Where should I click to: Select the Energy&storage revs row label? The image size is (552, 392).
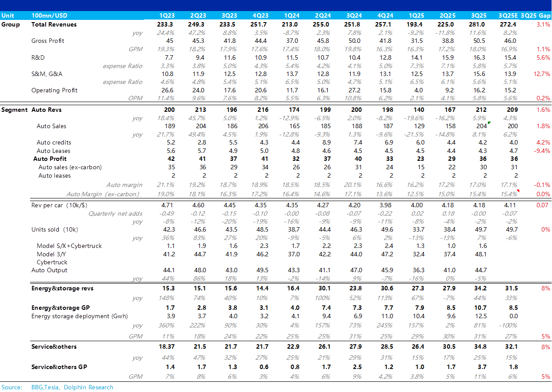click(62, 288)
